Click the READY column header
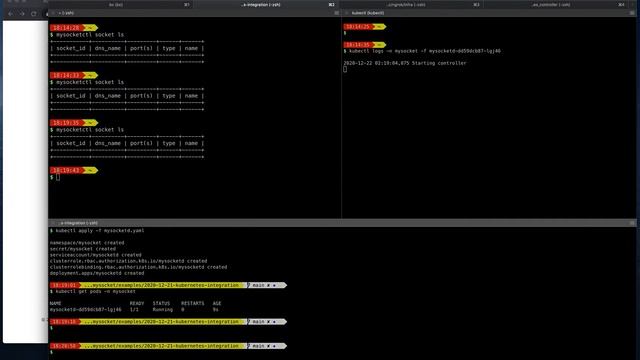This screenshot has height=360, width=640. coord(137,304)
